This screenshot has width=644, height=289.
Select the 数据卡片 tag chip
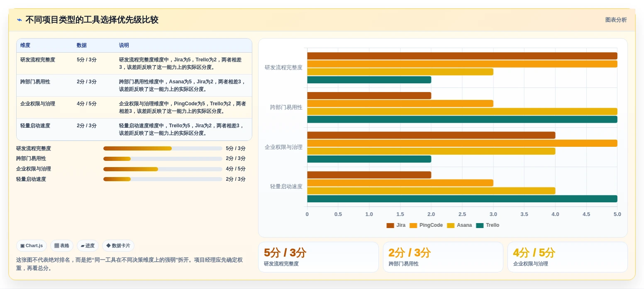click(x=118, y=245)
